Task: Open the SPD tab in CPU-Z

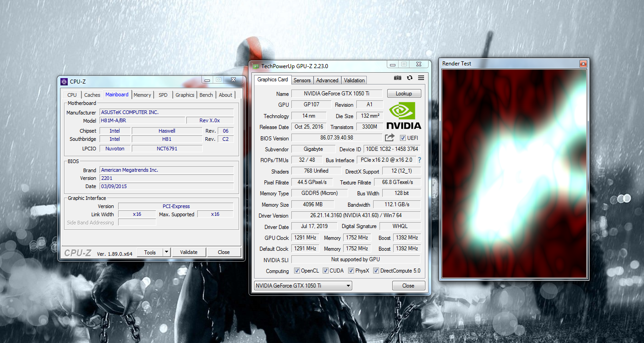Action: coord(163,95)
